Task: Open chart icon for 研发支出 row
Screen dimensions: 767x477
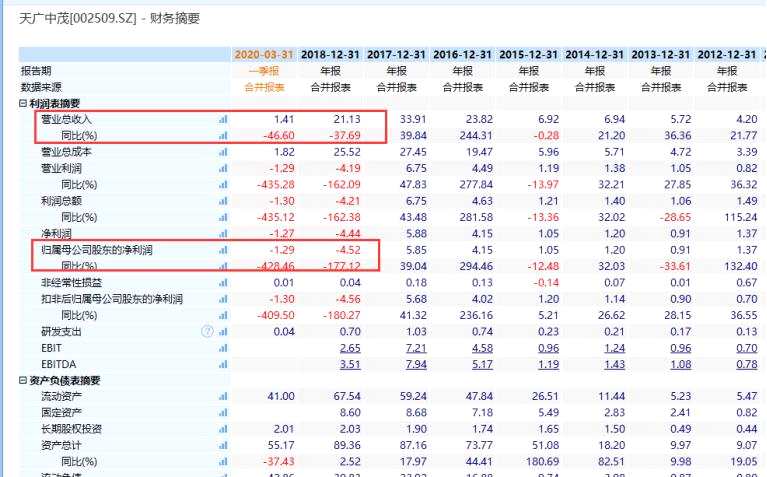Action: [x=223, y=332]
